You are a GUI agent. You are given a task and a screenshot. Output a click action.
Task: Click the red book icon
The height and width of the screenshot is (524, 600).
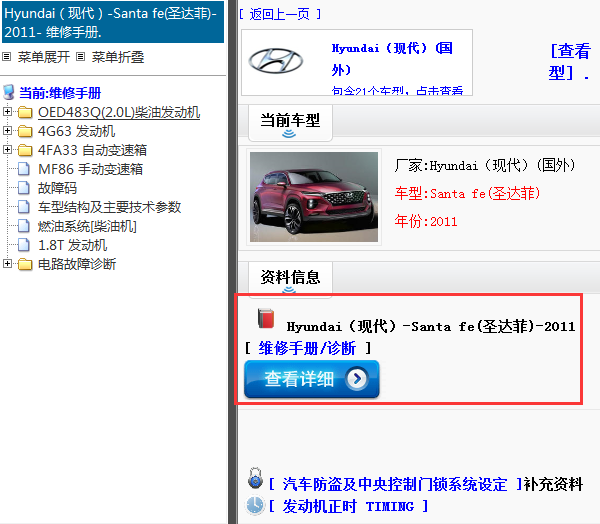(266, 318)
